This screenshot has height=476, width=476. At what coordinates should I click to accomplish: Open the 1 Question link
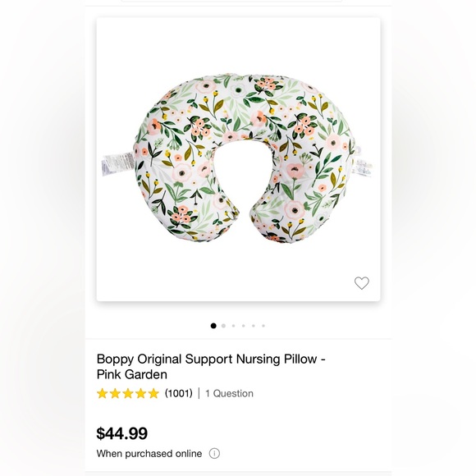[229, 393]
